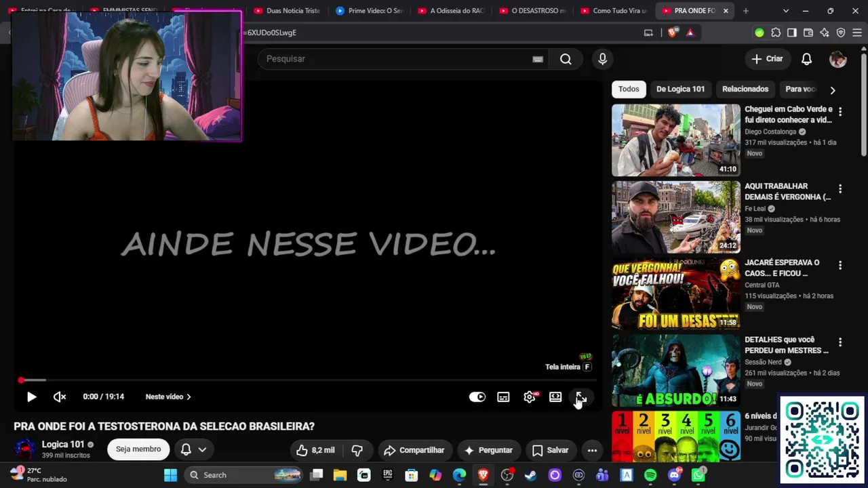Open options menu for the Sessão Nerd video
Image resolution: width=868 pixels, height=488 pixels.
(840, 343)
